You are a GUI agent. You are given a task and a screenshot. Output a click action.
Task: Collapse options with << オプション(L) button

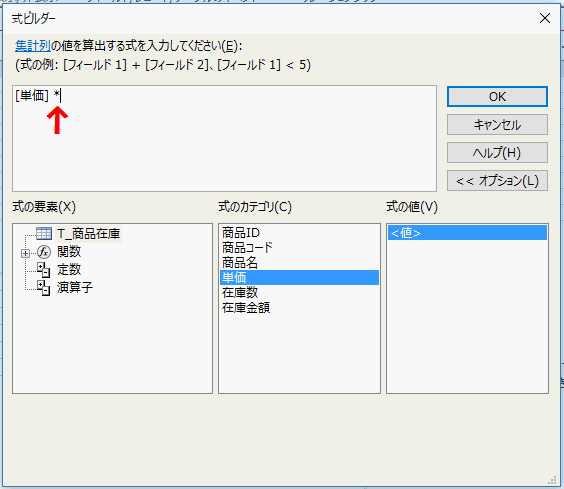coord(497,181)
